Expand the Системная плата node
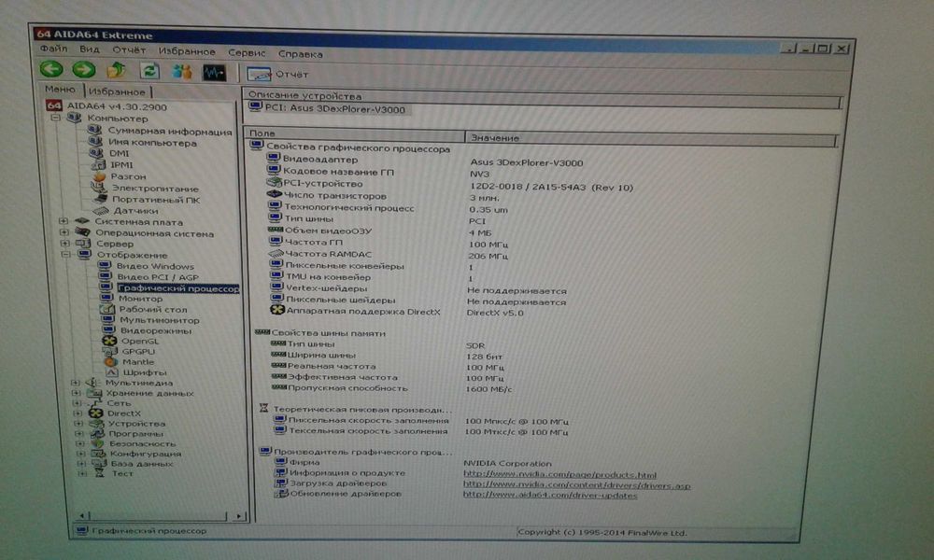This screenshot has width=934, height=560. (64, 222)
